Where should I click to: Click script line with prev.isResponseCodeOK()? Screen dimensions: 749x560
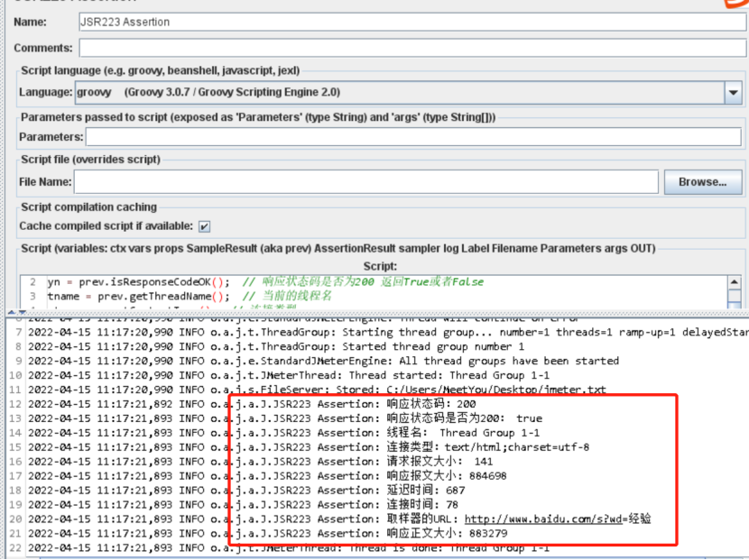[x=265, y=282]
